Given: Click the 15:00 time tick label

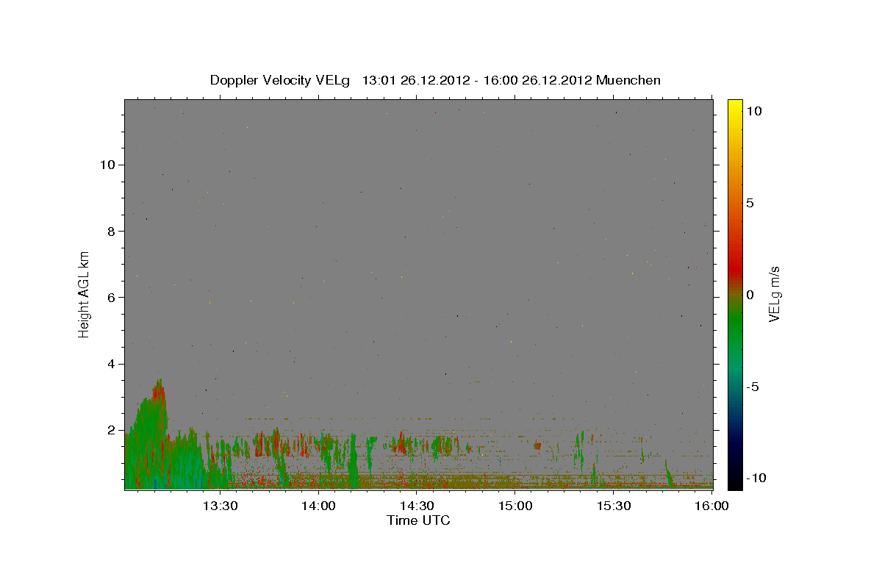Looking at the screenshot, I should pos(516,506).
